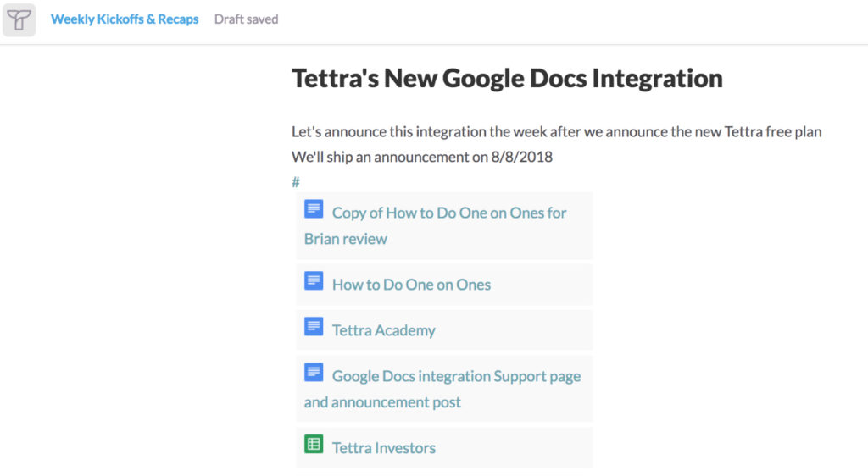This screenshot has width=868, height=476.
Task: Click the doc icon beside How to Do One on Ones
Action: click(x=314, y=281)
